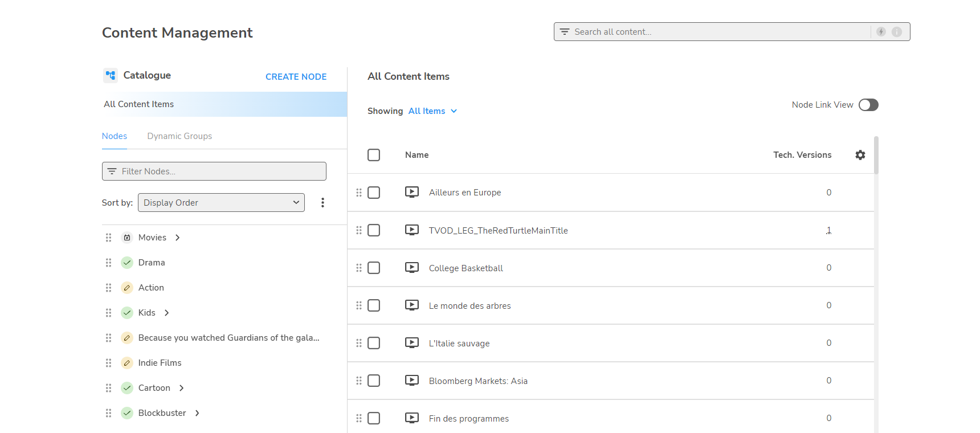Expand the Kids node chevron
Image resolution: width=980 pixels, height=433 pixels.
[x=167, y=313]
